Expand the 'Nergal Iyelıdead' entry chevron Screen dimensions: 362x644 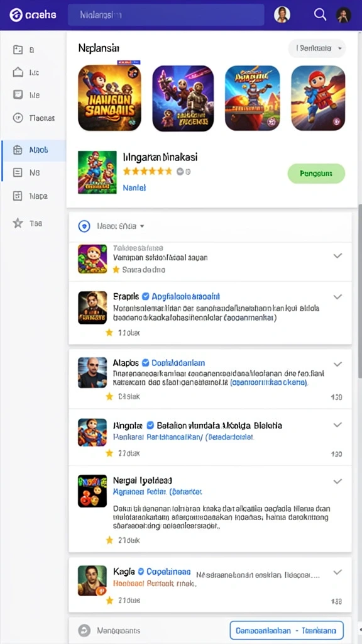337,481
